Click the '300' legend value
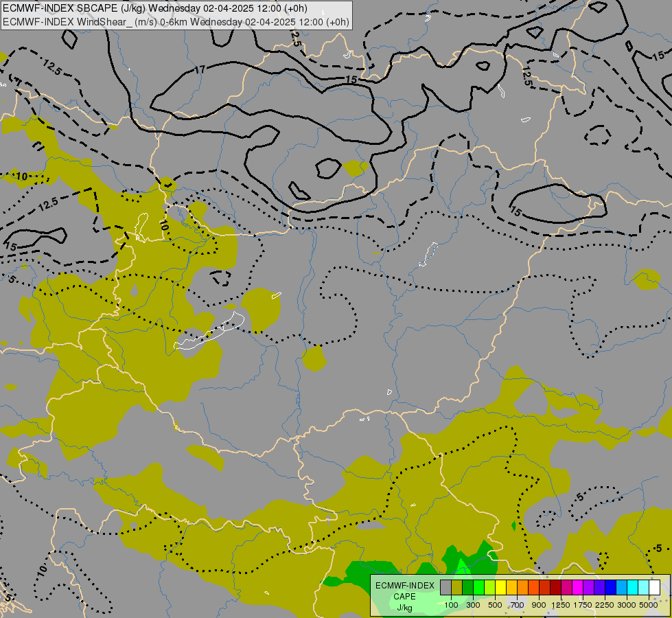 pyautogui.click(x=473, y=605)
